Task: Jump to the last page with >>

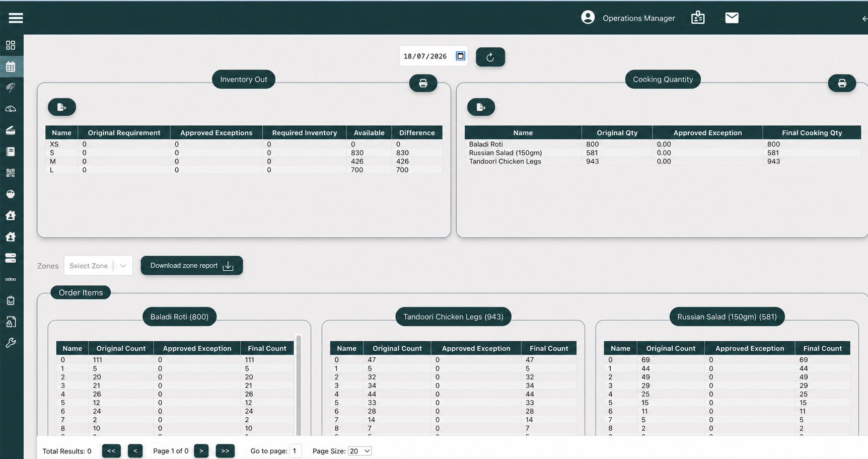Action: click(225, 451)
